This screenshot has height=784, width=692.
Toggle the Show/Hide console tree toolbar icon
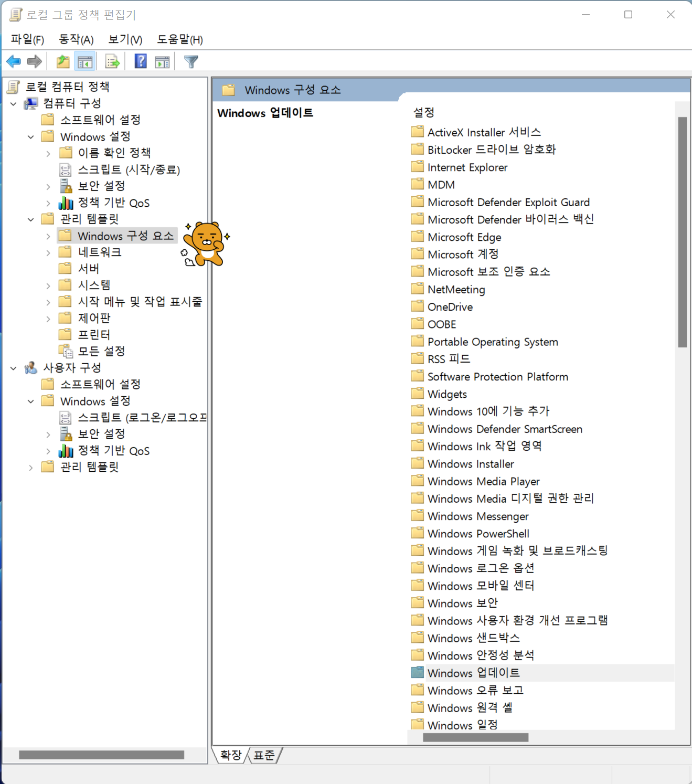85,61
